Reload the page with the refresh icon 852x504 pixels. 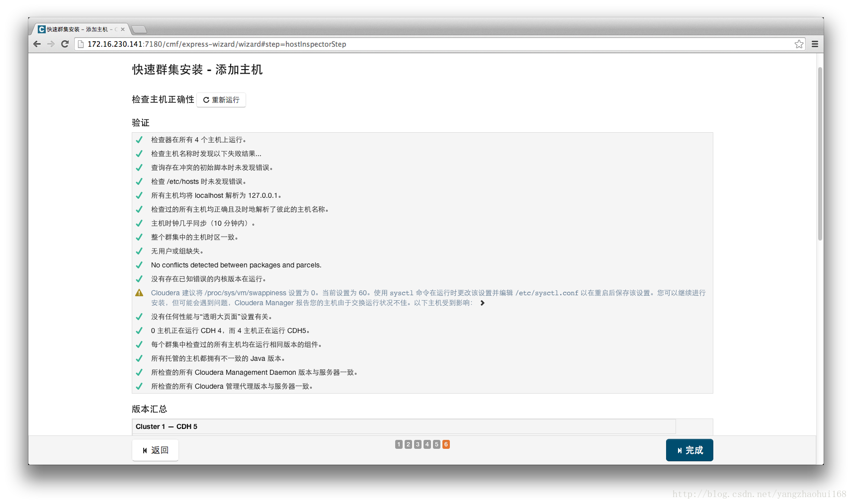(65, 44)
